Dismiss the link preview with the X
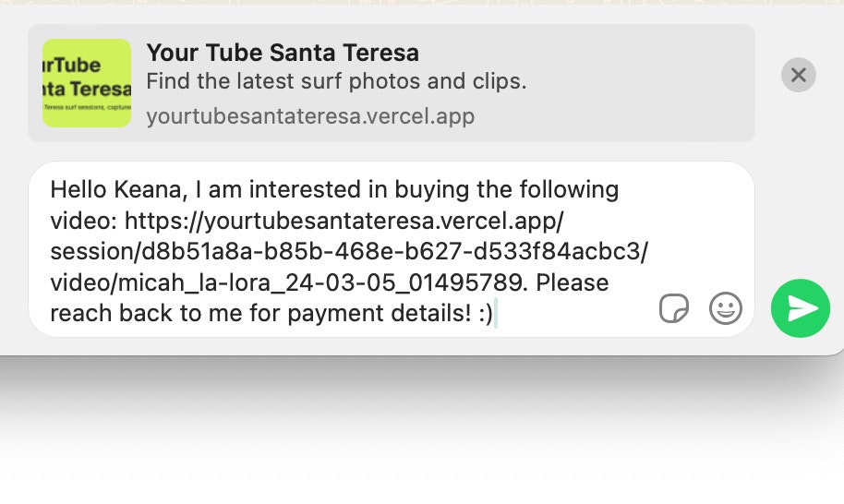Viewport: 844px width, 504px height. tap(798, 75)
